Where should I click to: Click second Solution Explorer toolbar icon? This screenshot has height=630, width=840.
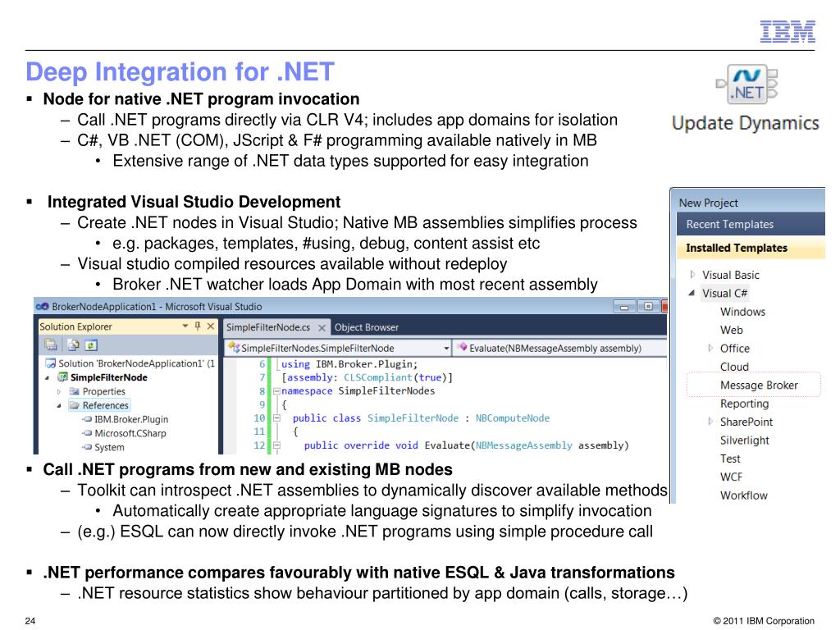tap(73, 345)
